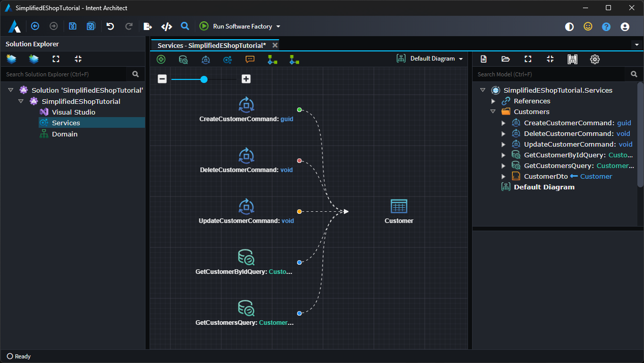Viewport: 644px width, 363px height.
Task: Select the UpdateCustomerCommand diagram node
Action: (246, 212)
